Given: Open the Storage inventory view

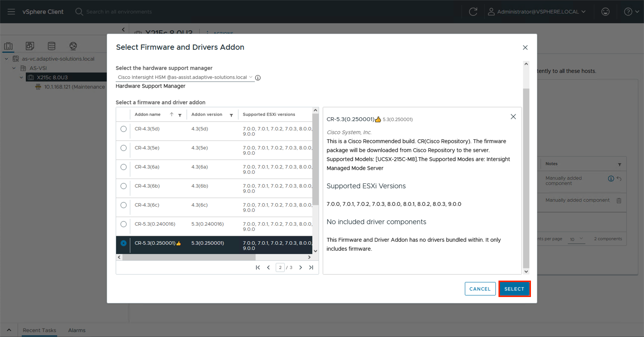Looking at the screenshot, I should (x=51, y=46).
